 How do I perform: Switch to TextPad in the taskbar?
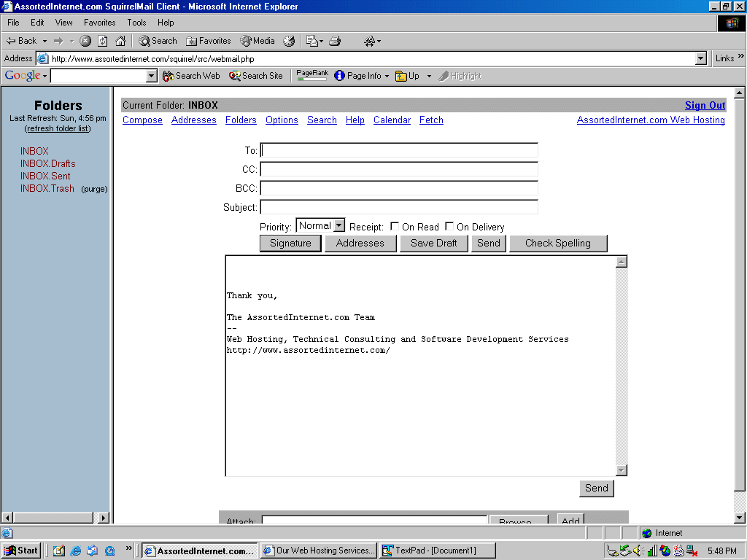[438, 551]
